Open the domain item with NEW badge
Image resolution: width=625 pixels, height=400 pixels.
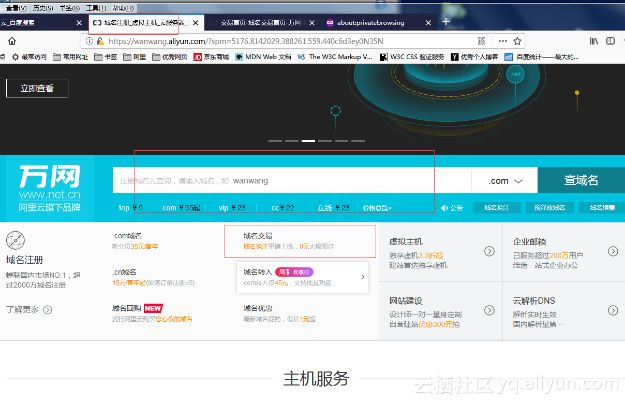tap(152, 313)
